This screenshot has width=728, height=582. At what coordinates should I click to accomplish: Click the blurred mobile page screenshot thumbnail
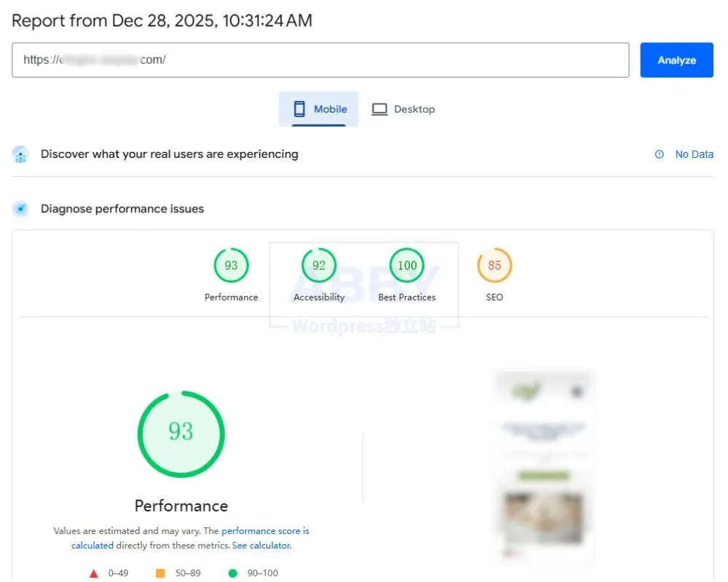tap(544, 466)
